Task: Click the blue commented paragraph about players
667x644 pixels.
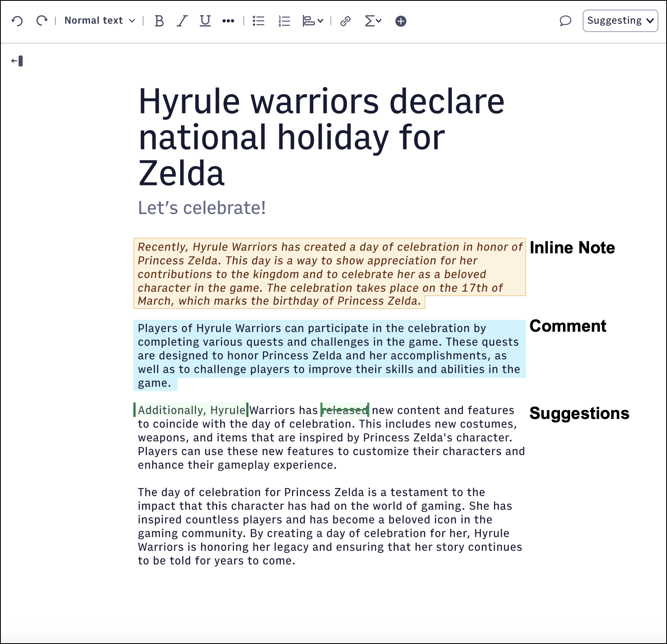Action: tap(329, 355)
